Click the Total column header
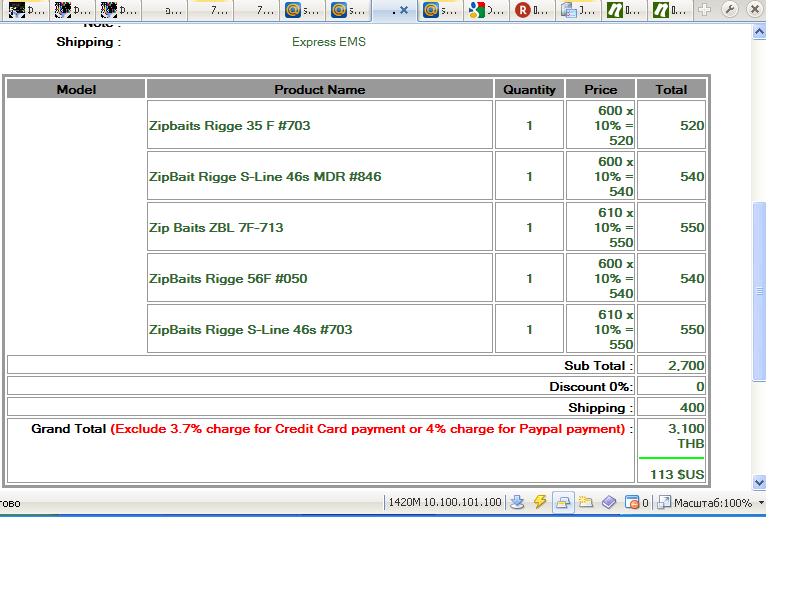The image size is (800, 600). (671, 89)
